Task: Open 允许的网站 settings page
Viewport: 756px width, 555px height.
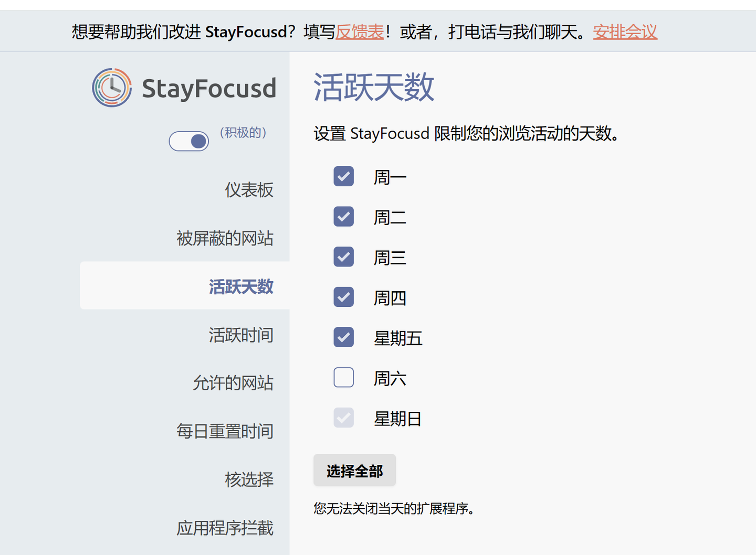Action: click(x=233, y=383)
